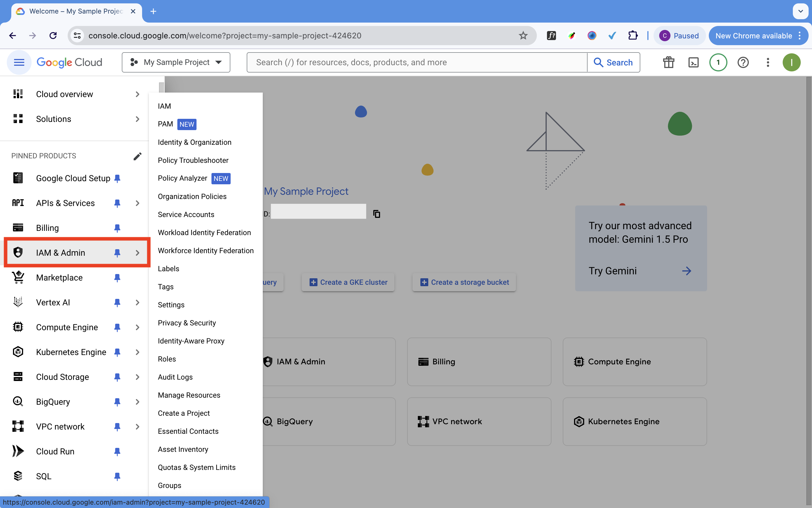Click the Try Gemini arrow
The image size is (812, 508).
[687, 271]
